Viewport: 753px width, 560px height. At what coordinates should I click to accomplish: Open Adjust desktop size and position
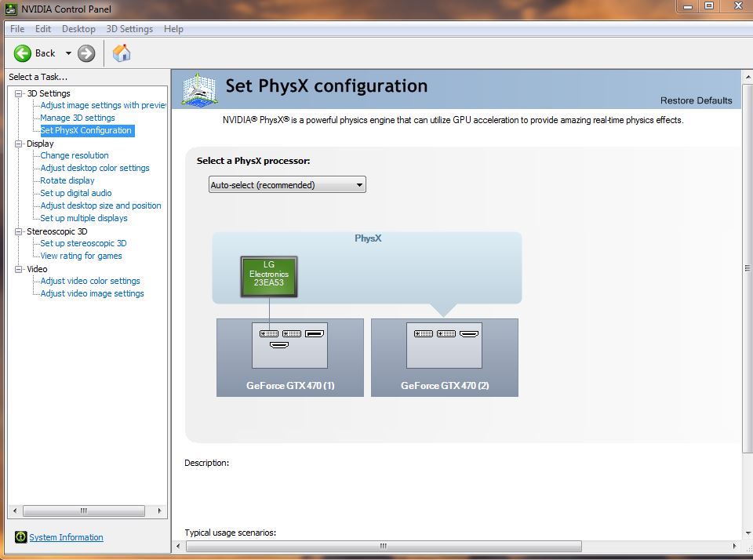pos(101,205)
